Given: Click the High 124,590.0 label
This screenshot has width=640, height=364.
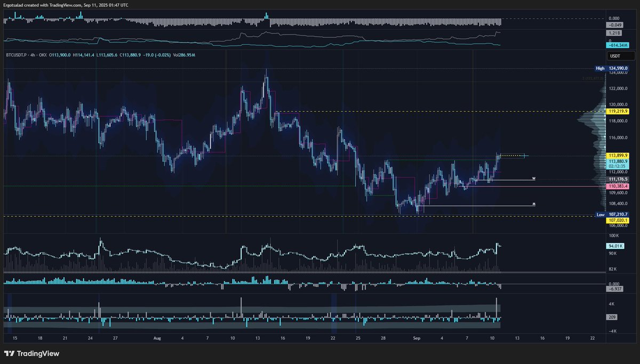Looking at the screenshot, I should point(611,68).
